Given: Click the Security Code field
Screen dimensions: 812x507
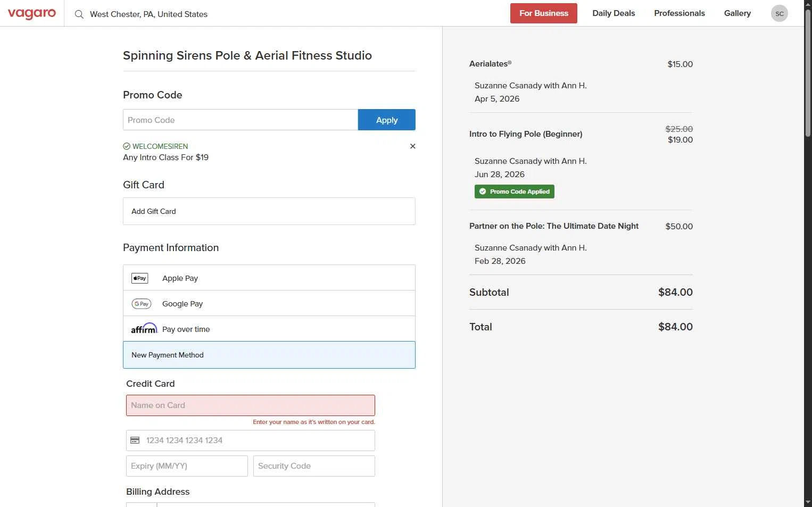Looking at the screenshot, I should [314, 466].
